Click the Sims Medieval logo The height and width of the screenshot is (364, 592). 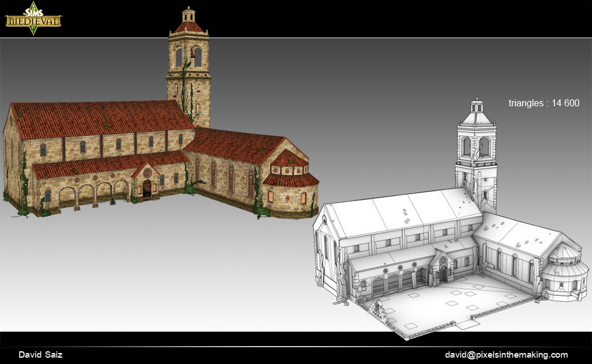[x=33, y=18]
